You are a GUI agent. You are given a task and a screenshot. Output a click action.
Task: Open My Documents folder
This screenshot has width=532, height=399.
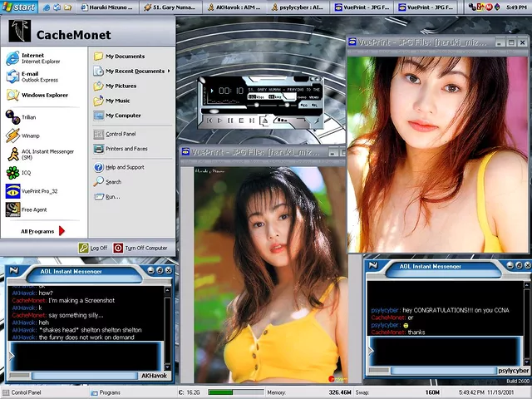[x=125, y=57]
